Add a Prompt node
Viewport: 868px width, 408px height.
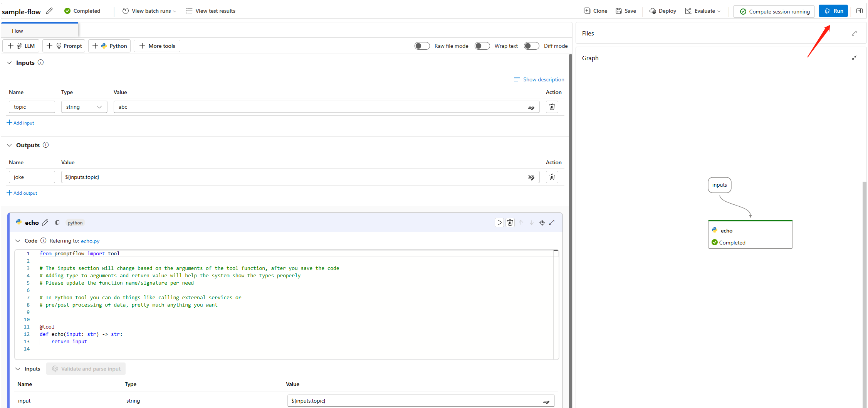[64, 46]
